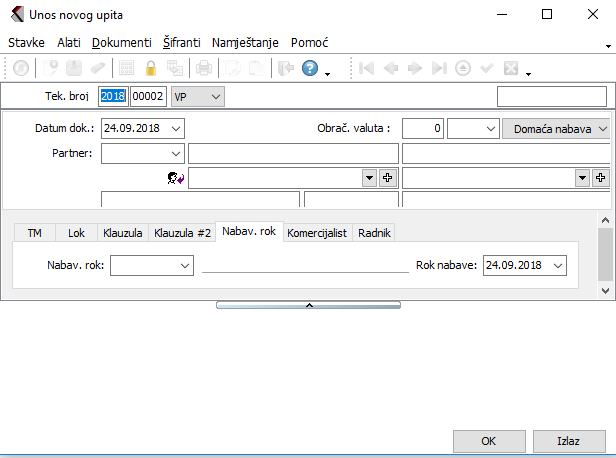
Task: Click the contact person icon below Partner
Action: 175,178
